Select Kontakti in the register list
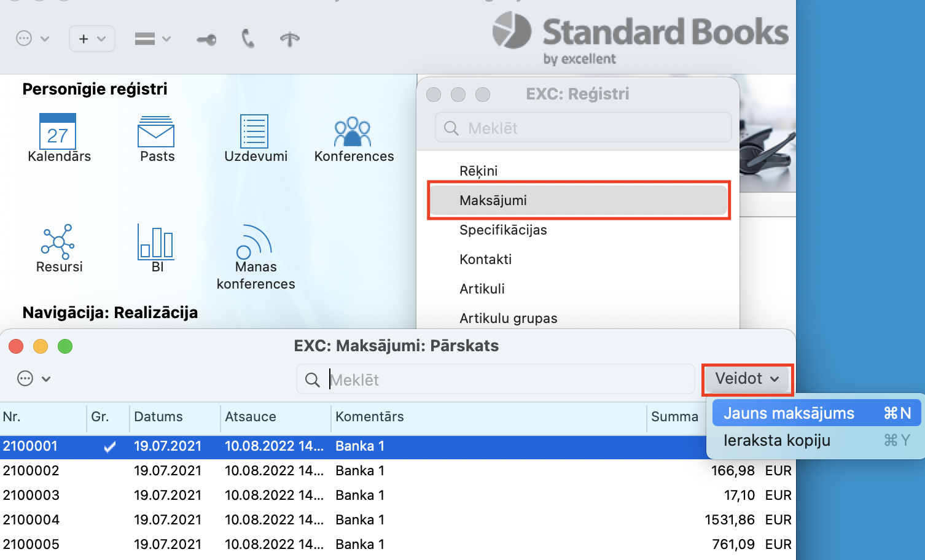 [x=485, y=259]
